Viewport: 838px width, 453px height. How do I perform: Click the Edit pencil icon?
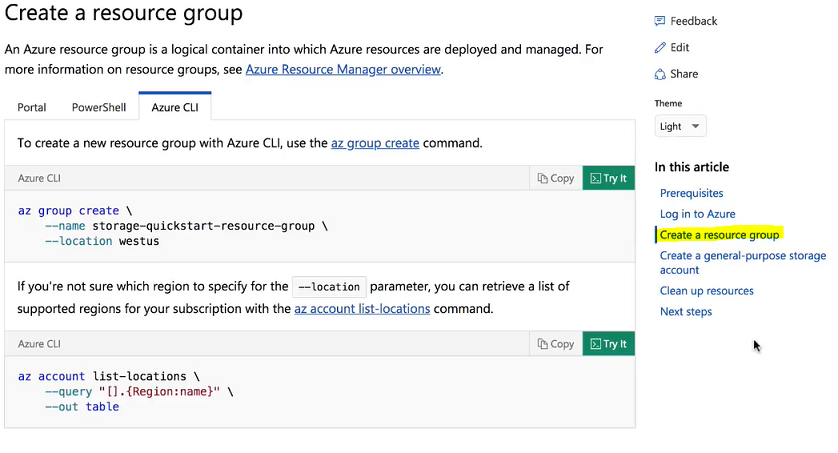pos(660,48)
